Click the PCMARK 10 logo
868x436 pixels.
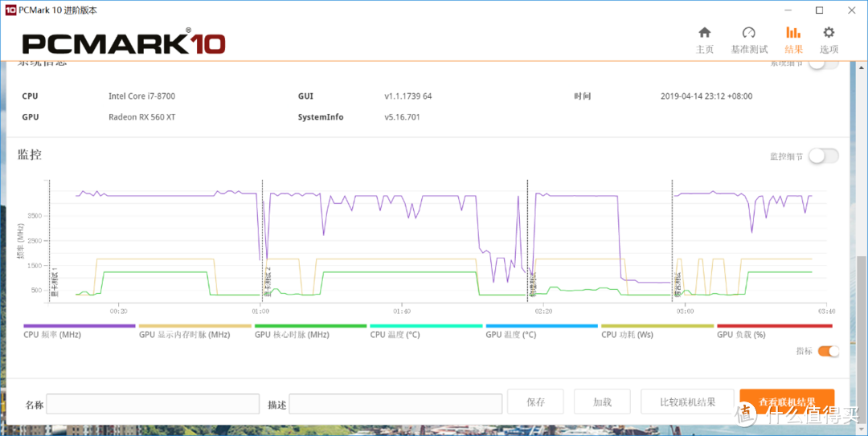(x=124, y=43)
